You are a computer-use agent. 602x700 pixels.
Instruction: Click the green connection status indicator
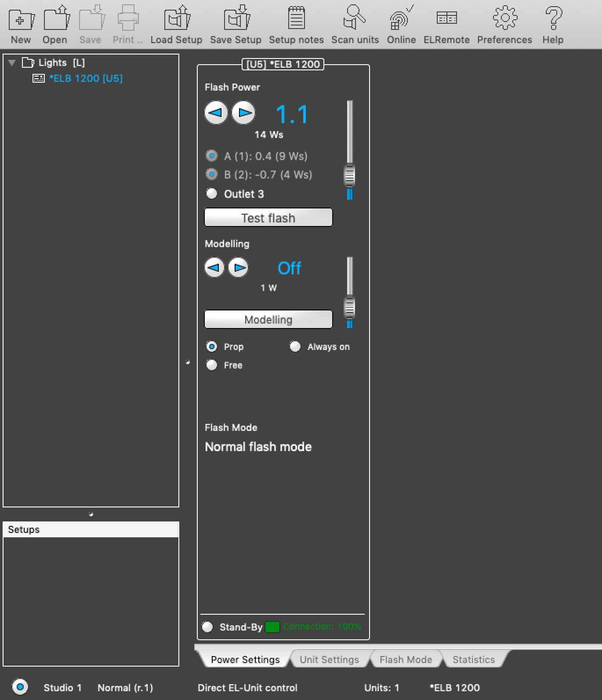[x=272, y=627]
